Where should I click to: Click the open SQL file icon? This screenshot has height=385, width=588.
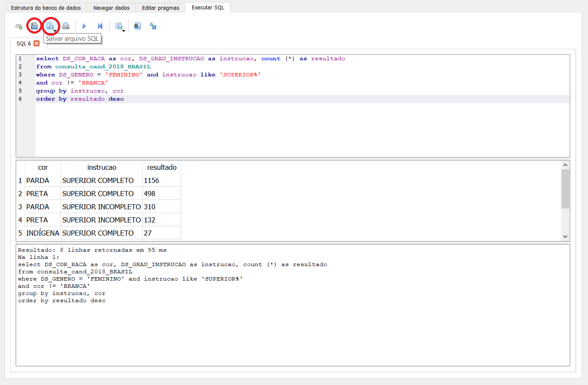pos(34,26)
